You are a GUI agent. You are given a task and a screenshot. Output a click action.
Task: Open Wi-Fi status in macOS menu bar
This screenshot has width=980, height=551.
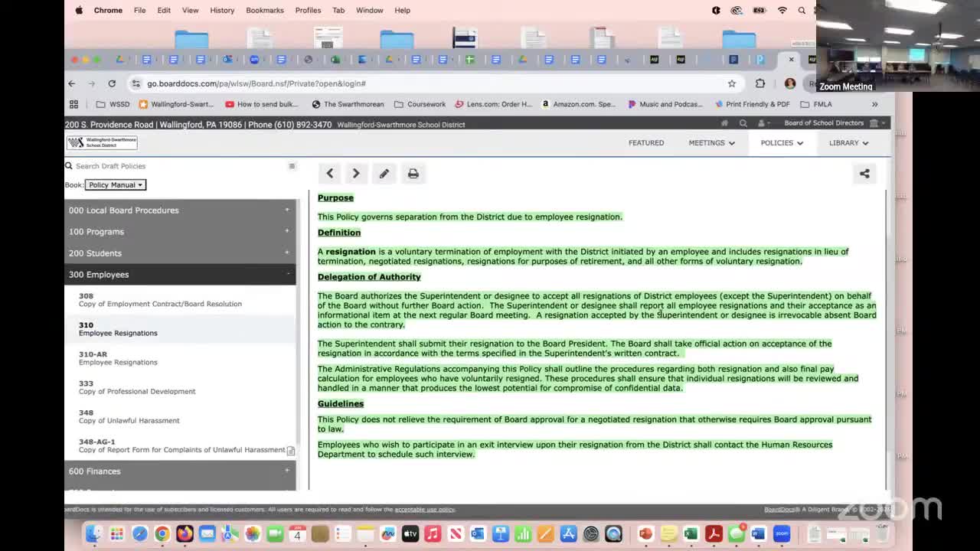(x=782, y=10)
